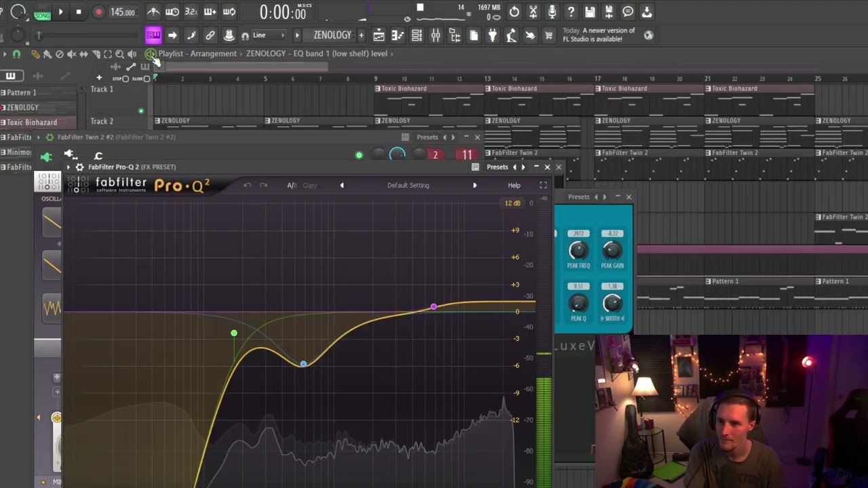The image size is (868, 488).
Task: Click Pro-Q 2 undo arrow
Action: coord(248,185)
